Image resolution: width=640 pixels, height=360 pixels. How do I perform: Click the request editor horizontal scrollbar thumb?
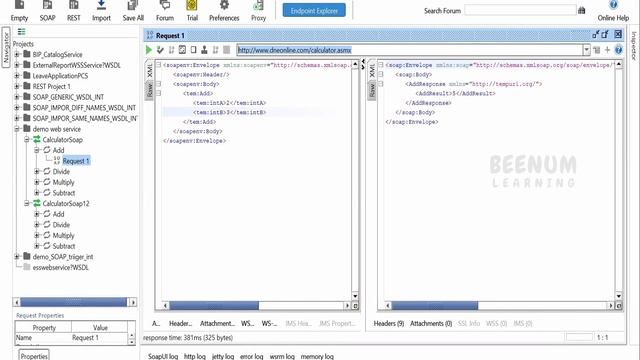click(x=214, y=305)
